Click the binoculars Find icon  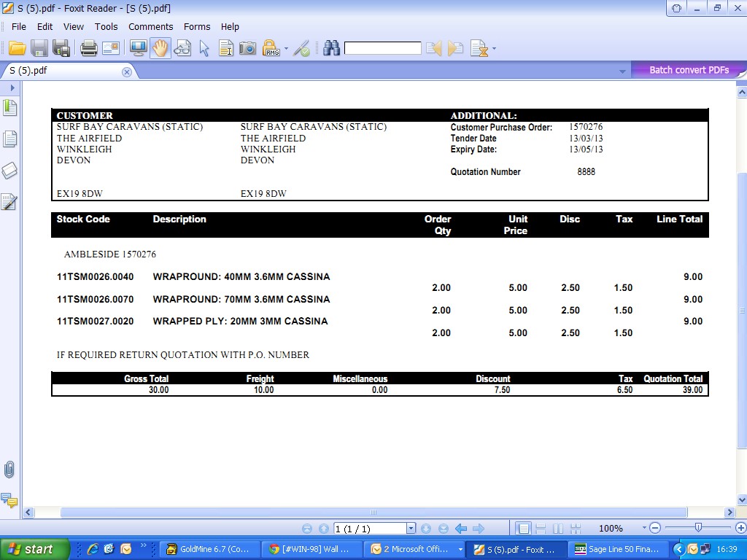pyautogui.click(x=332, y=49)
